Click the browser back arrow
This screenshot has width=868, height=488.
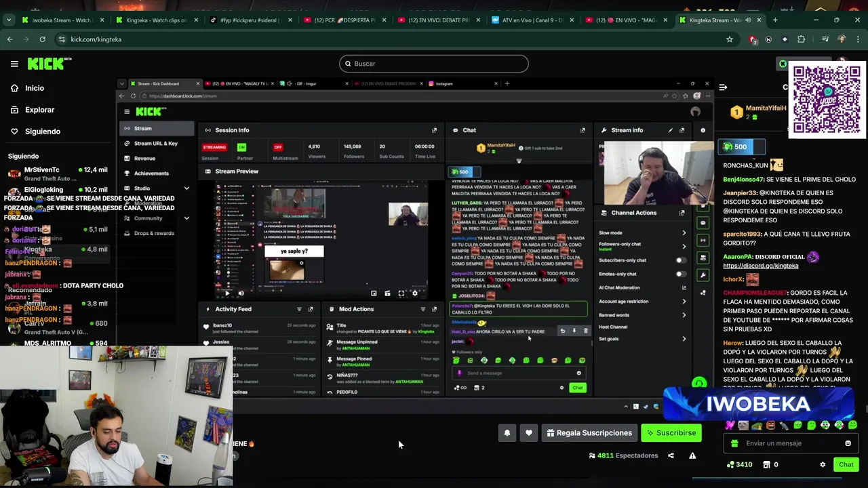tap(9, 39)
